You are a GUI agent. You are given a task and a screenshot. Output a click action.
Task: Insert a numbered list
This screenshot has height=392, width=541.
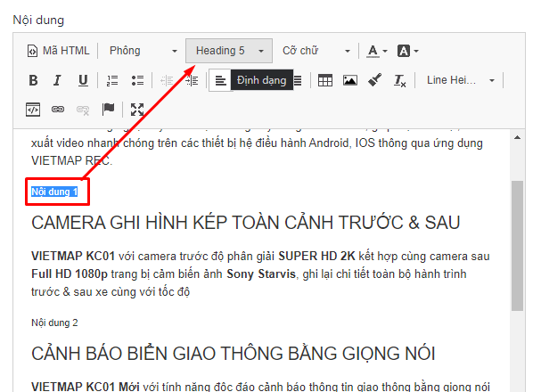pyautogui.click(x=112, y=81)
